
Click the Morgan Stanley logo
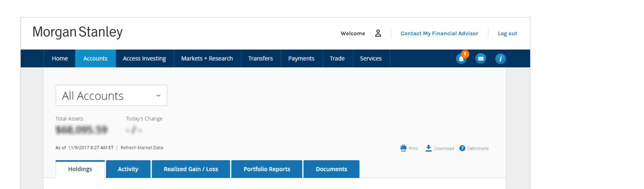coord(78,32)
